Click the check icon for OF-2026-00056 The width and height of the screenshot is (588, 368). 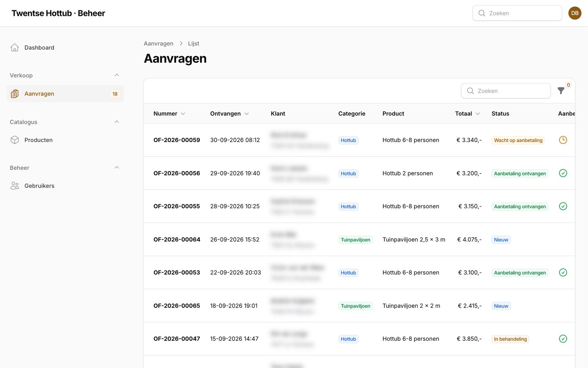[x=563, y=173]
